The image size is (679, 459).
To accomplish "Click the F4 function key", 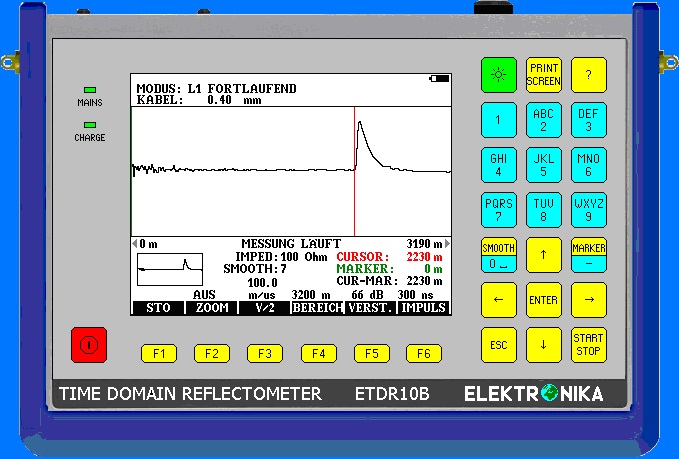I will pos(319,354).
